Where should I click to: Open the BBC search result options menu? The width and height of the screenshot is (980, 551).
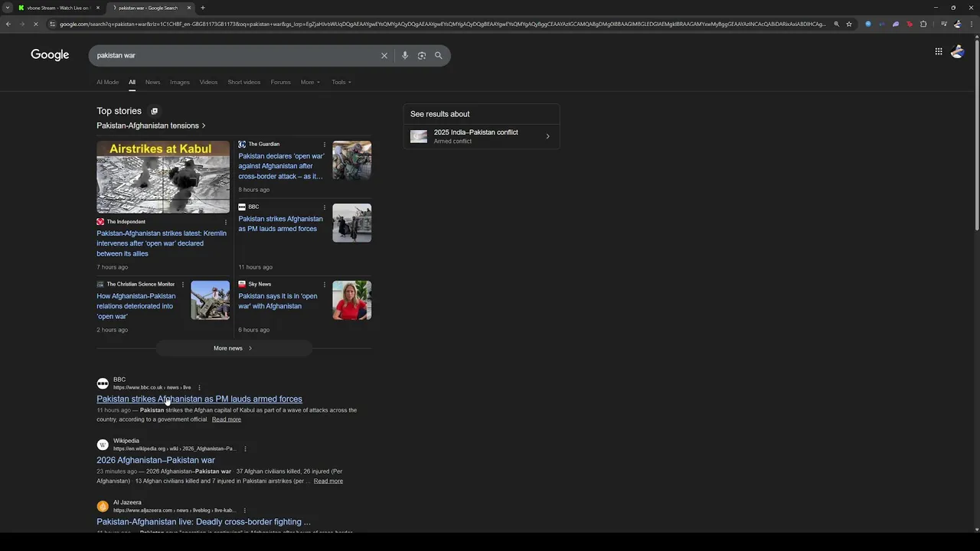coord(199,387)
